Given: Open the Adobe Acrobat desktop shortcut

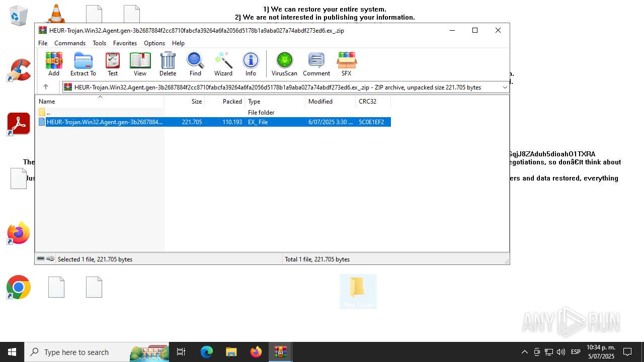Looking at the screenshot, I should click(19, 124).
